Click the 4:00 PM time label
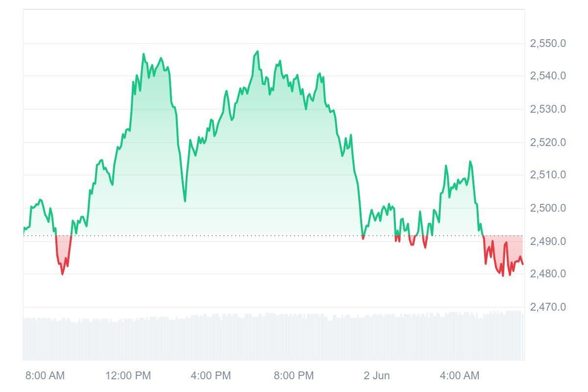The image size is (588, 392). 211,376
